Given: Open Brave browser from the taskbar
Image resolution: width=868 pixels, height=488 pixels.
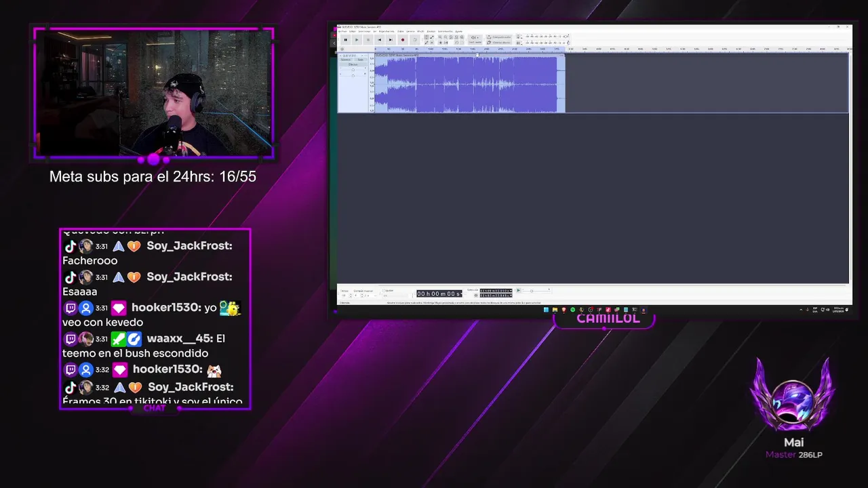Looking at the screenshot, I should point(564,310).
